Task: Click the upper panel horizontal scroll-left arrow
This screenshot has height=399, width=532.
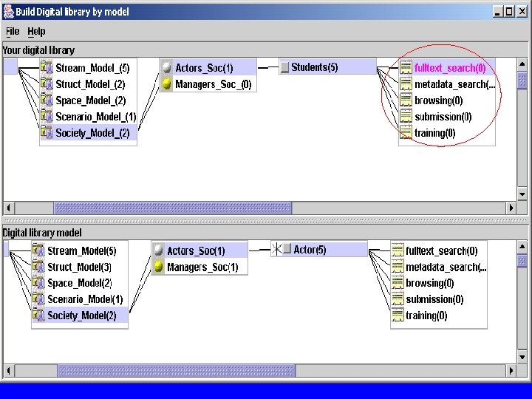Action: [x=9, y=208]
